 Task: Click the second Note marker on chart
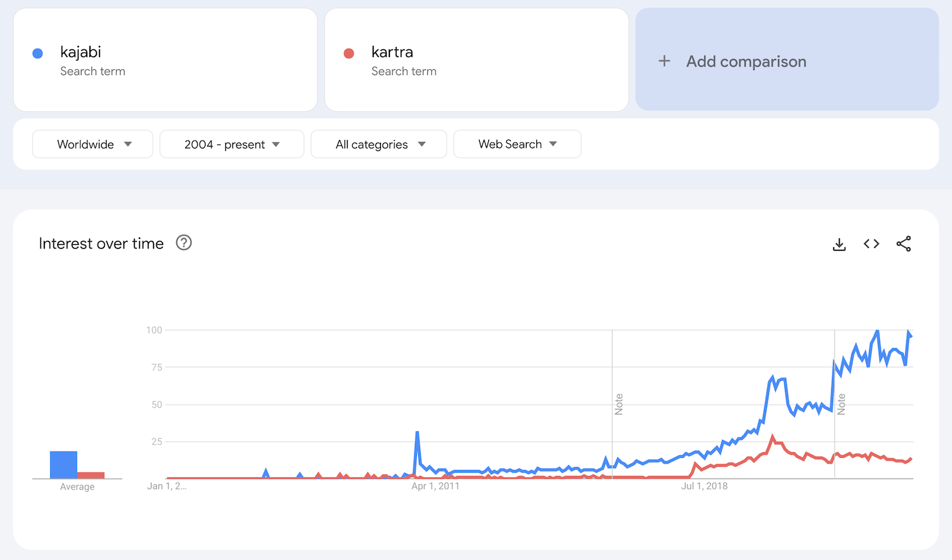click(x=841, y=405)
